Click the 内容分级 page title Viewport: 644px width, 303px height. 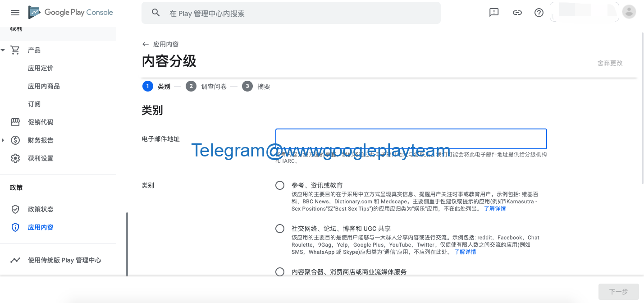tap(169, 61)
